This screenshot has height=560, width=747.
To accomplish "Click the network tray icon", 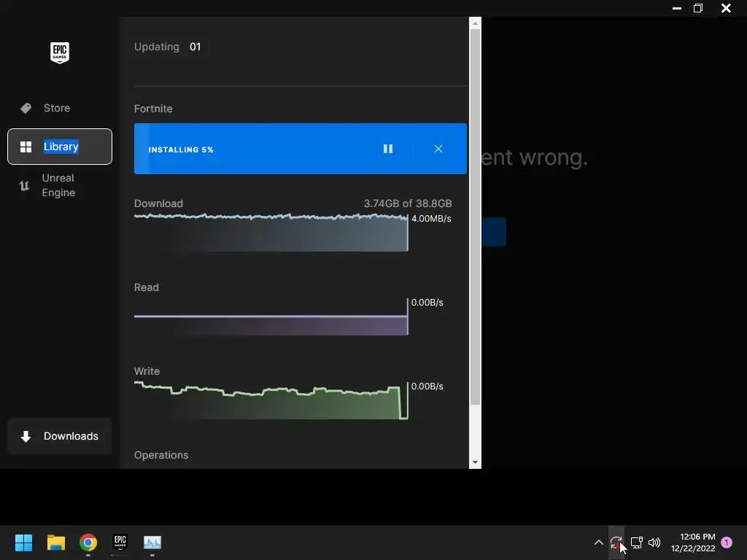I will coord(636,542).
